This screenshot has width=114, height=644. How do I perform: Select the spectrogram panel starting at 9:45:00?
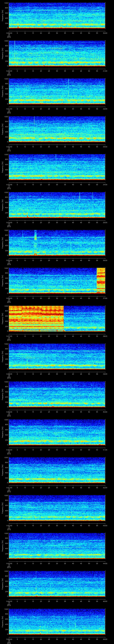click(57, 622)
